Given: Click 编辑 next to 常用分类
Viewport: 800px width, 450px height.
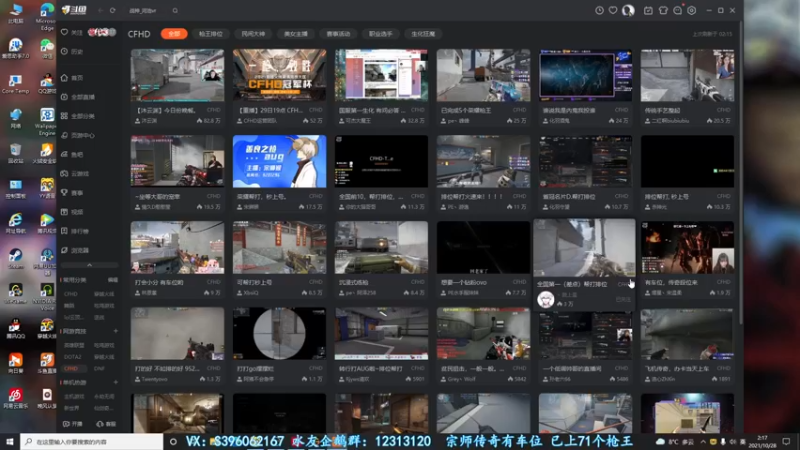Looking at the screenshot, I should [113, 280].
